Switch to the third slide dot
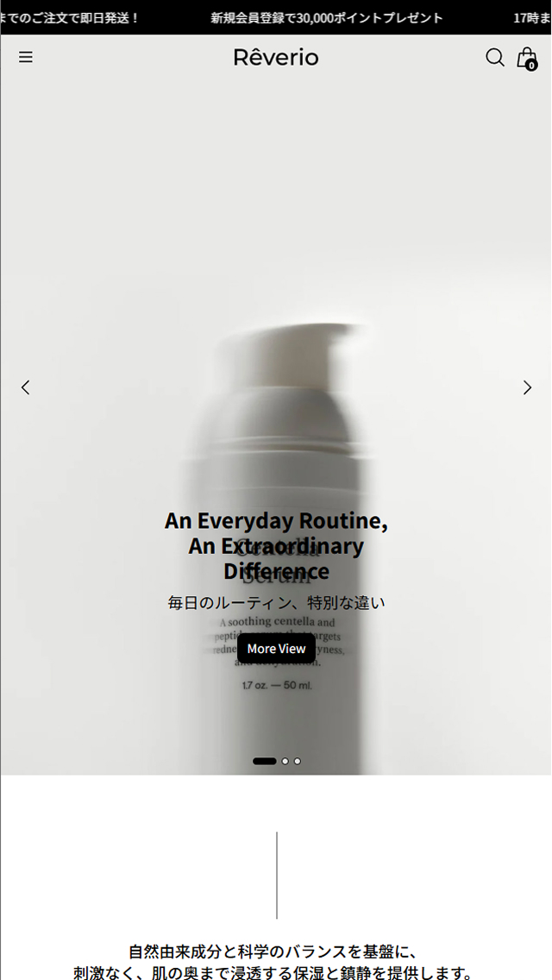The image size is (552, 980). tap(298, 761)
